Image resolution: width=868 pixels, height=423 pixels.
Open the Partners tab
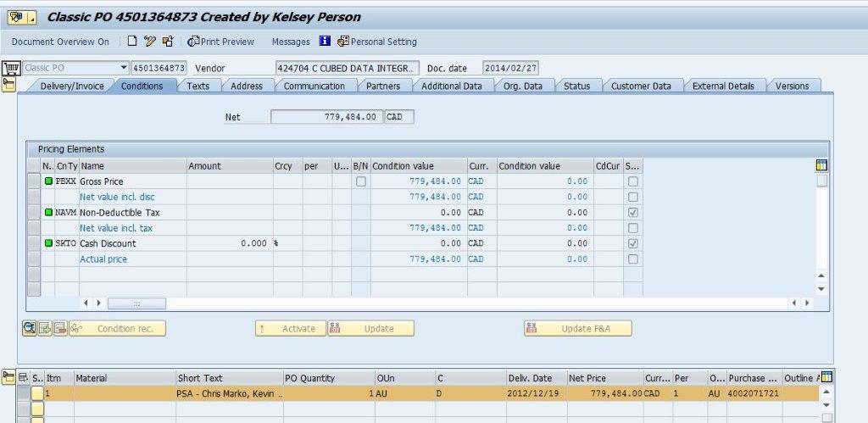(x=383, y=86)
